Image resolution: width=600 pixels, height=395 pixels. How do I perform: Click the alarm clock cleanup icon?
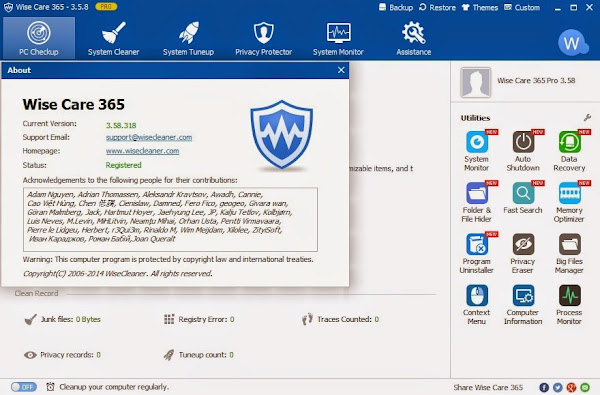[51, 387]
